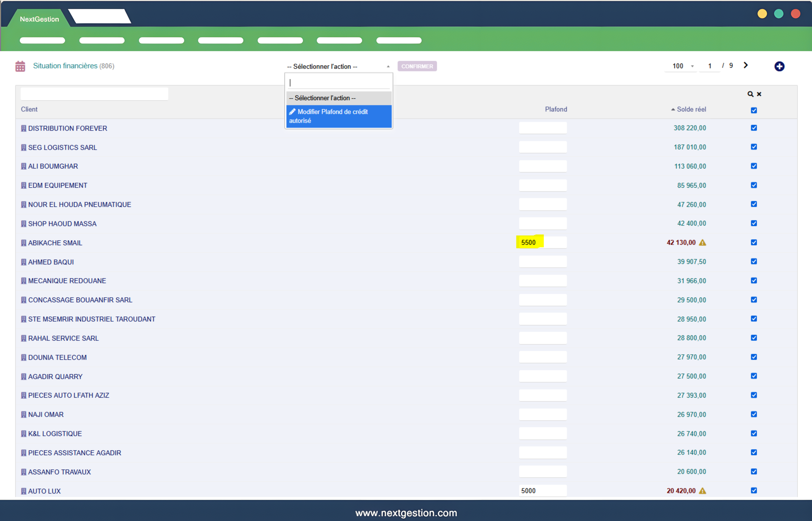Click the warning triangle next to 42 130,00
Image resolution: width=812 pixels, height=521 pixels.
[703, 243]
